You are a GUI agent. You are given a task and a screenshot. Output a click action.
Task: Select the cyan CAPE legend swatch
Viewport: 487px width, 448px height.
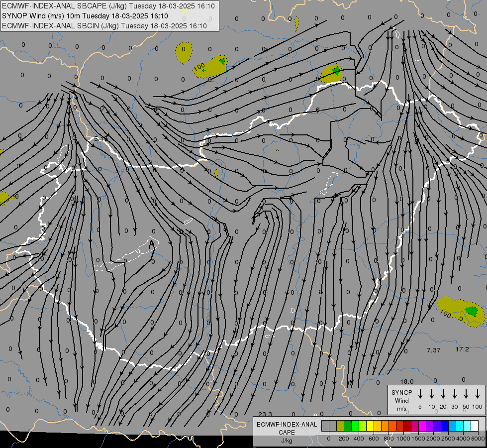(x=460, y=426)
